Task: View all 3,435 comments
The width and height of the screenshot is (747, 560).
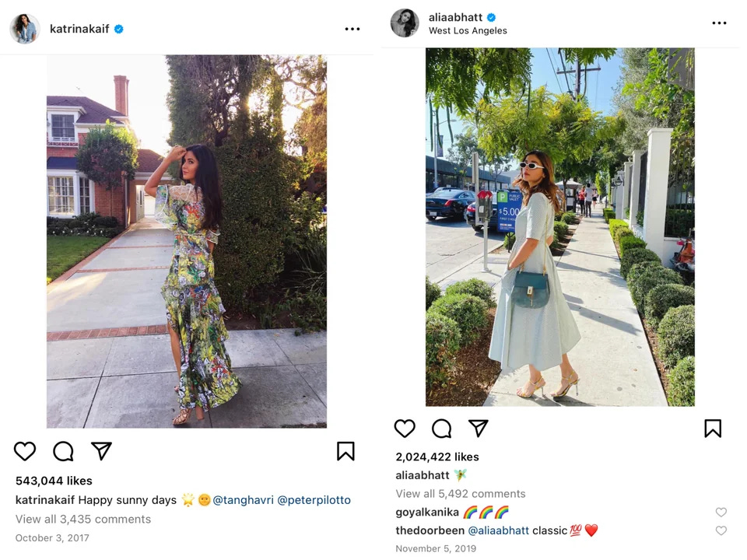Action: pos(83,519)
